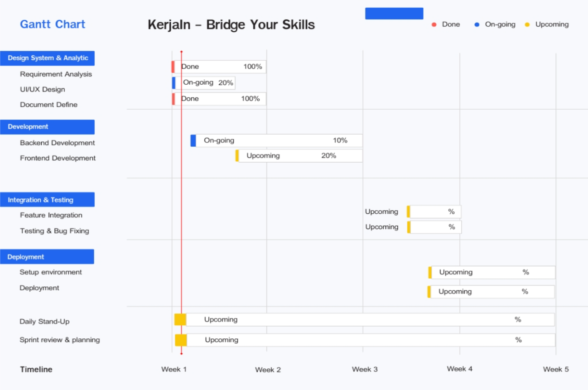Click the Daily Stand-Up timeline bar
The image size is (588, 390).
point(365,320)
